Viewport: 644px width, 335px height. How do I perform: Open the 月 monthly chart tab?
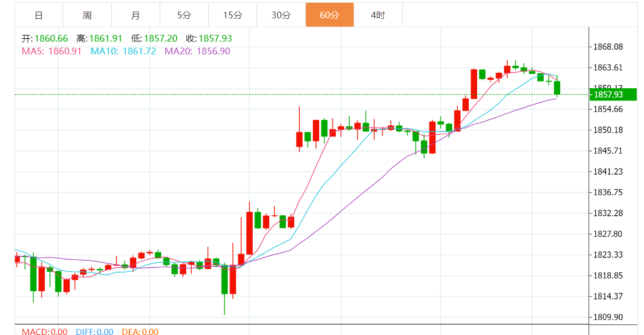(136, 15)
